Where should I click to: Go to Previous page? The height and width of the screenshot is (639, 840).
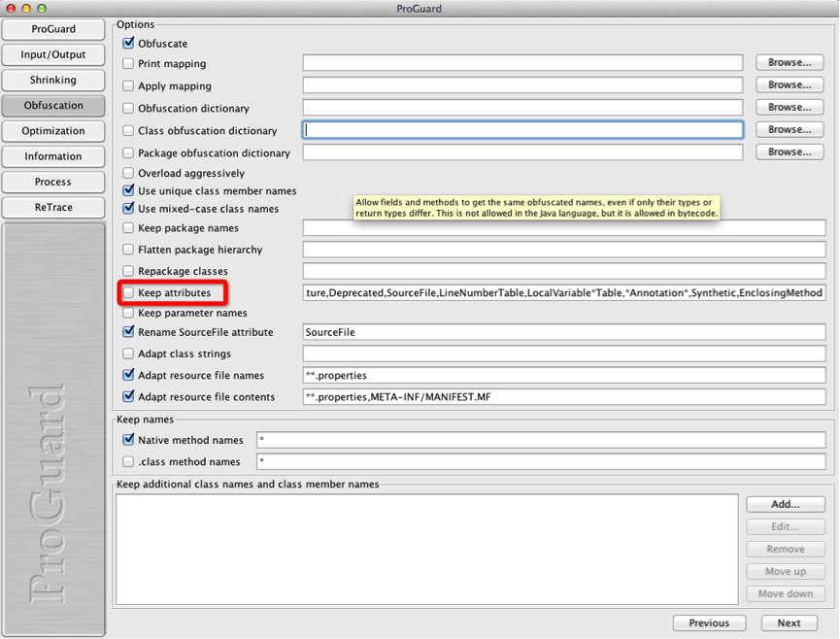click(x=709, y=622)
